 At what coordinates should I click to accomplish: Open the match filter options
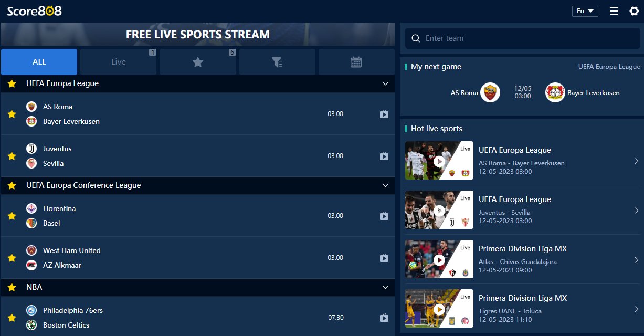(277, 61)
